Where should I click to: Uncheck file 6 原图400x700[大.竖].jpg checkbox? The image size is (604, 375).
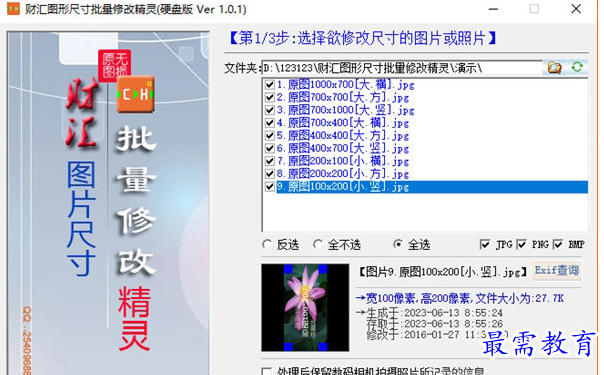(x=270, y=148)
